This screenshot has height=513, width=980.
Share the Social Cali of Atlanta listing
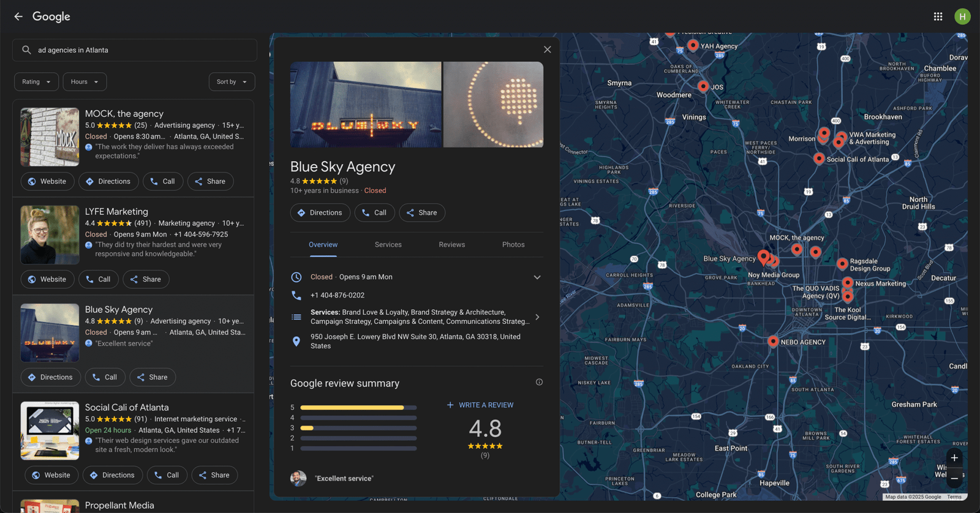214,475
